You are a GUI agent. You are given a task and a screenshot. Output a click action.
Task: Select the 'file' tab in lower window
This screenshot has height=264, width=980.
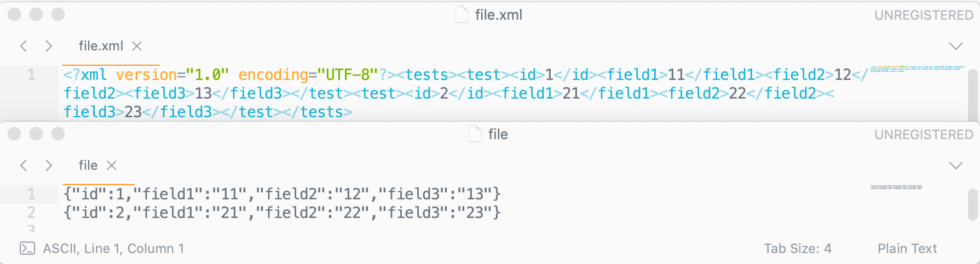[x=88, y=165]
